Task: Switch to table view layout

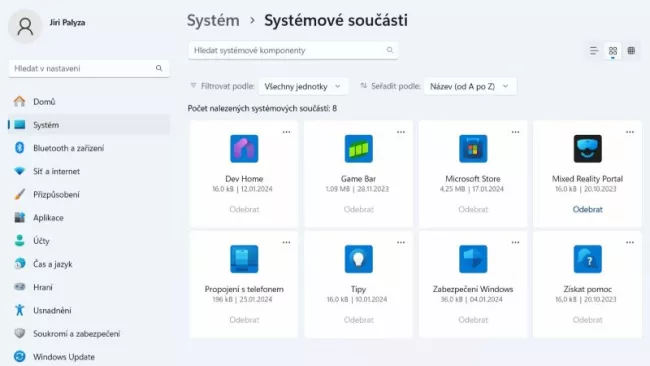Action: pyautogui.click(x=631, y=51)
